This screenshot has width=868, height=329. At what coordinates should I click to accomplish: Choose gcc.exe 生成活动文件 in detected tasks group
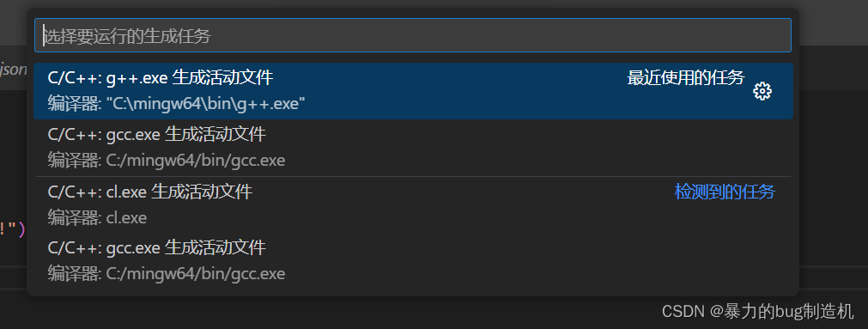413,259
